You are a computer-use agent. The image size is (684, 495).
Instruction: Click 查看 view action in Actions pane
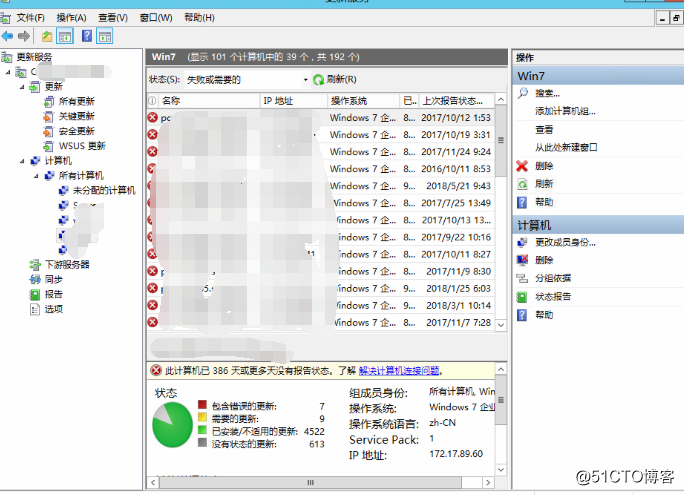tap(544, 130)
